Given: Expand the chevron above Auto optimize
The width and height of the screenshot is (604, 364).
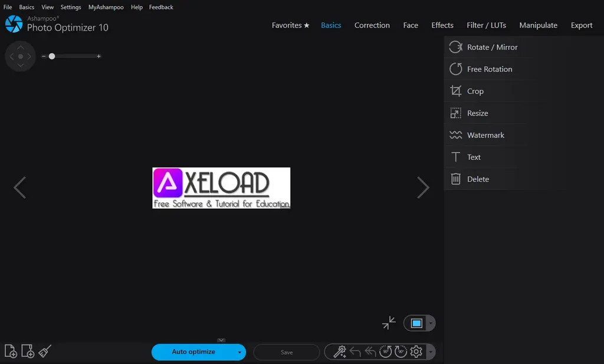Looking at the screenshot, I should 221,340.
